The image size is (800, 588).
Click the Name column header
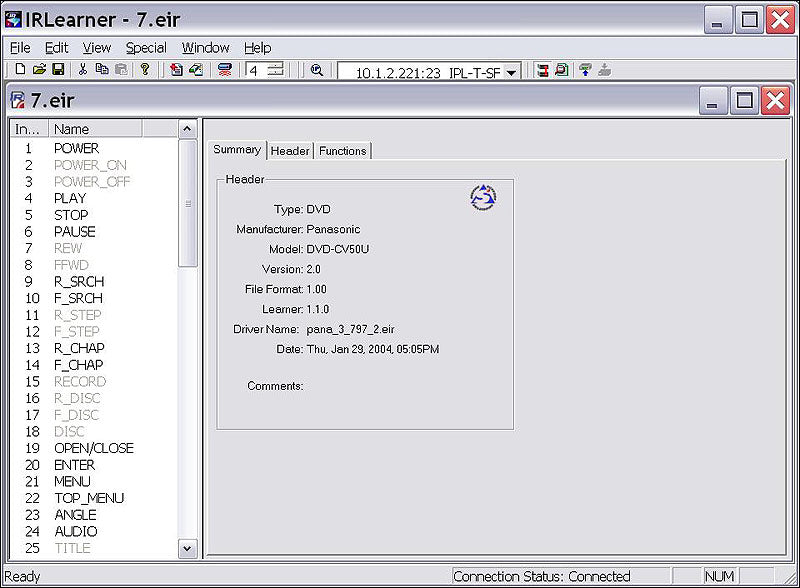click(x=95, y=129)
